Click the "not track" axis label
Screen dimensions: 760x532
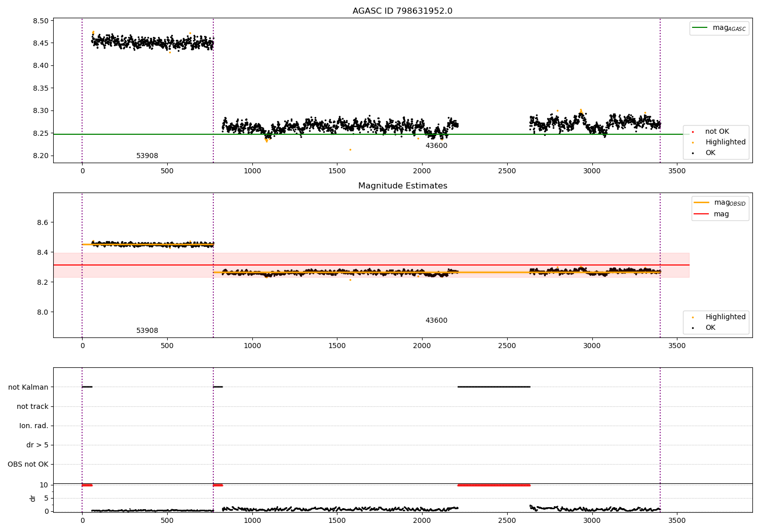click(32, 407)
